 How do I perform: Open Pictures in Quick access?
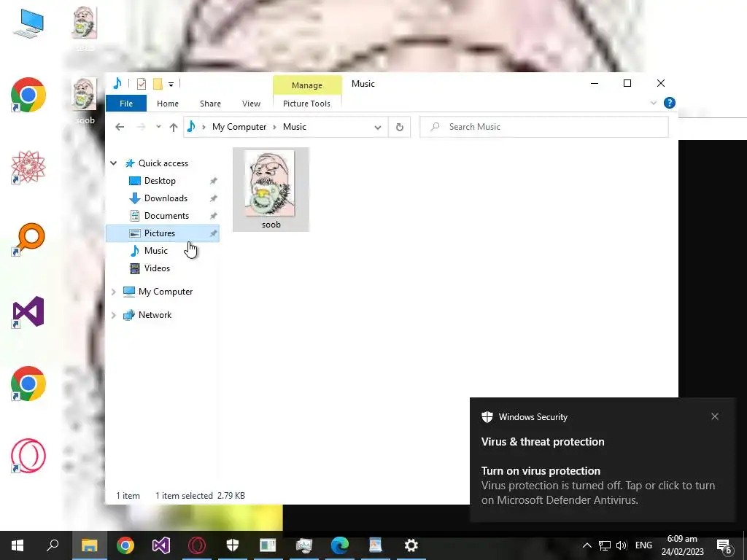162,233
